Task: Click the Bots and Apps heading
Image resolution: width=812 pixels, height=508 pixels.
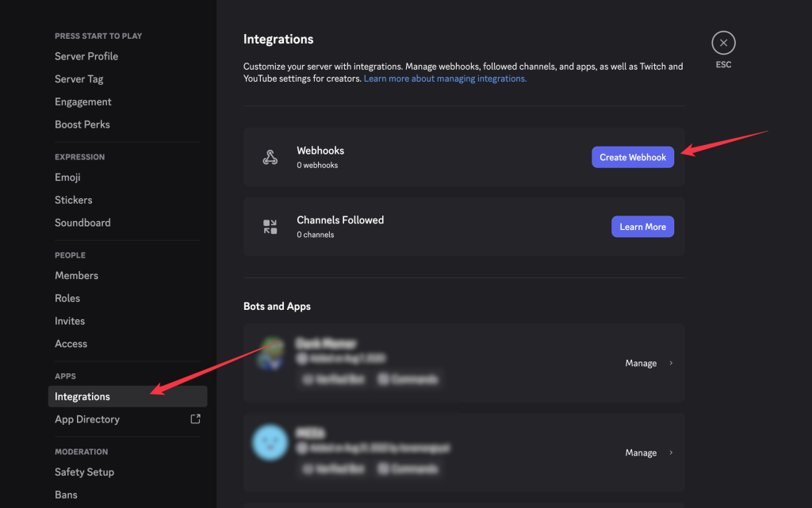Action: coord(277,306)
